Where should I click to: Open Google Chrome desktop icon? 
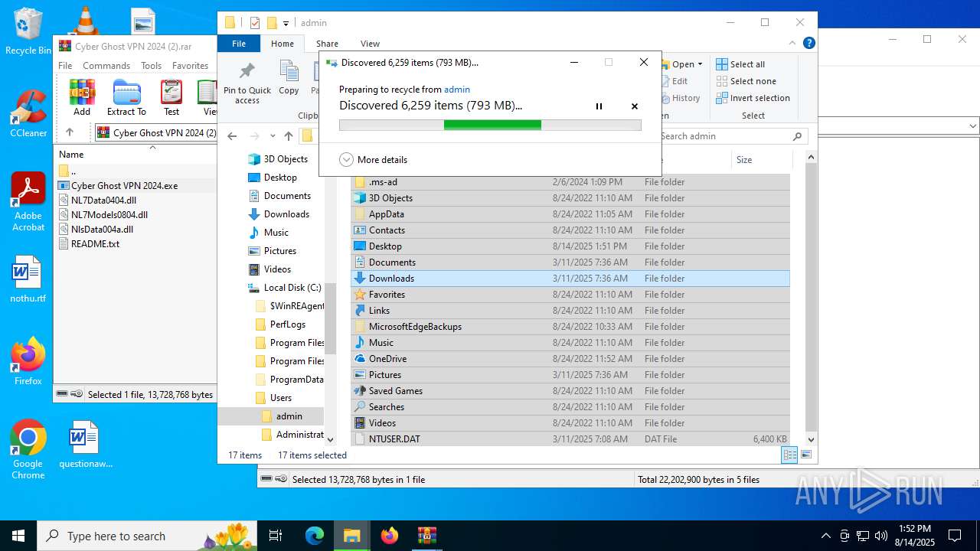28,450
